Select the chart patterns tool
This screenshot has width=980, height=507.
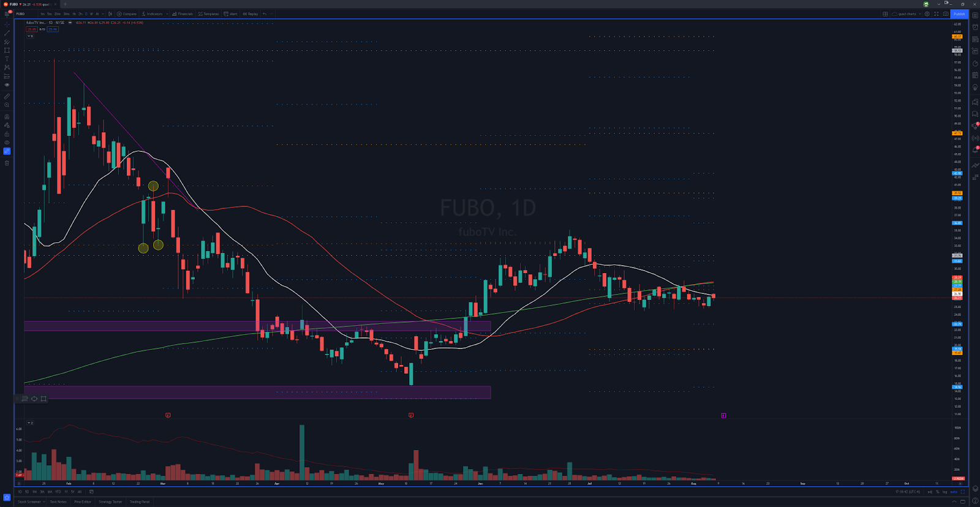[x=7, y=67]
